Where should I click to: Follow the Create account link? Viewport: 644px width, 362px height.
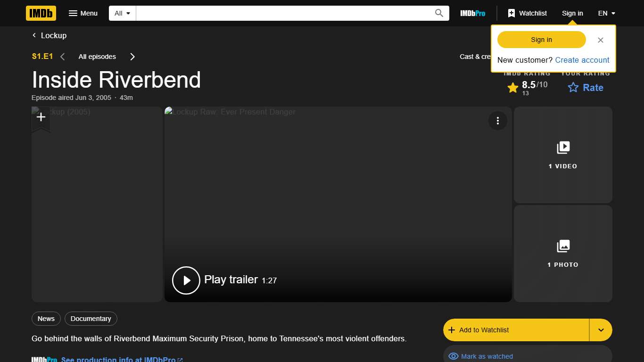click(x=582, y=60)
